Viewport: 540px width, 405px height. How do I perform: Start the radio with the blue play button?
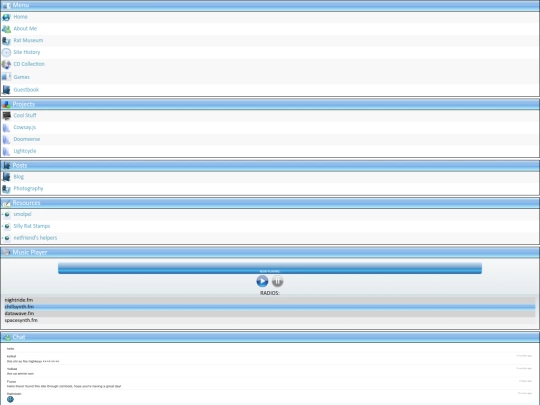262,281
